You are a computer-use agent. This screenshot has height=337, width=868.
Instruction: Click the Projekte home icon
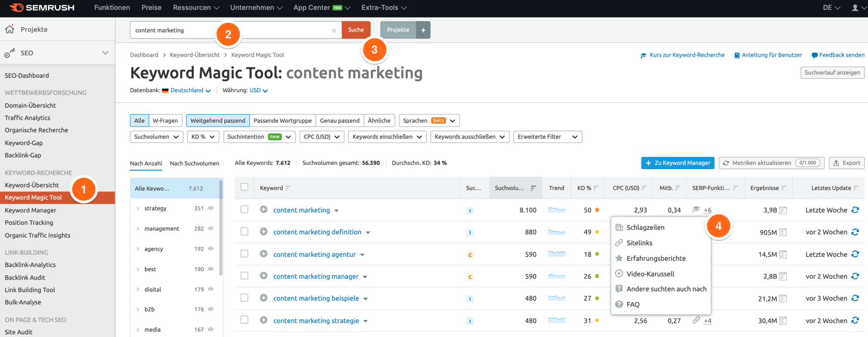pos(9,29)
